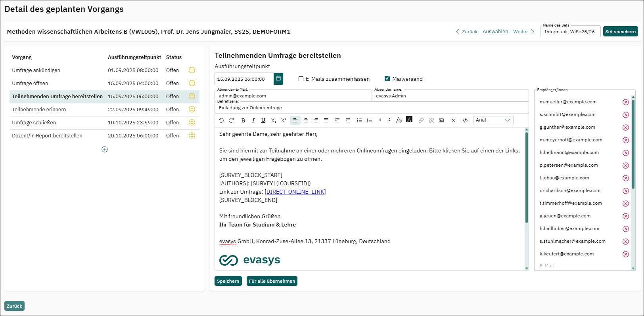Switch to HTML source code view
This screenshot has width=644, height=316.
(x=465, y=120)
